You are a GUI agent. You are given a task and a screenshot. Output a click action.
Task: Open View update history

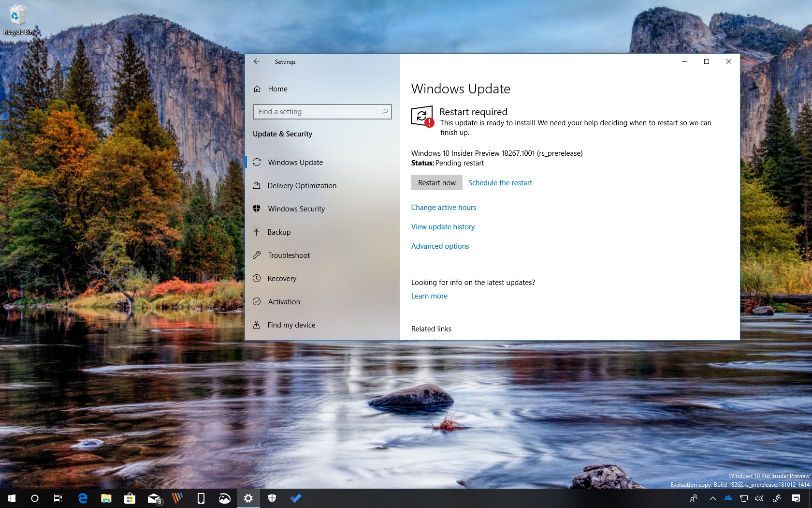(443, 226)
